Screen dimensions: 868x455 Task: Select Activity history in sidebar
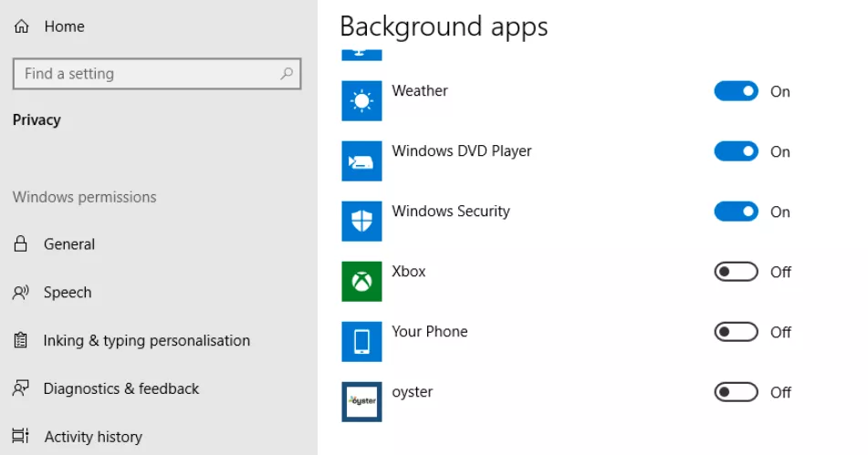[x=93, y=437]
